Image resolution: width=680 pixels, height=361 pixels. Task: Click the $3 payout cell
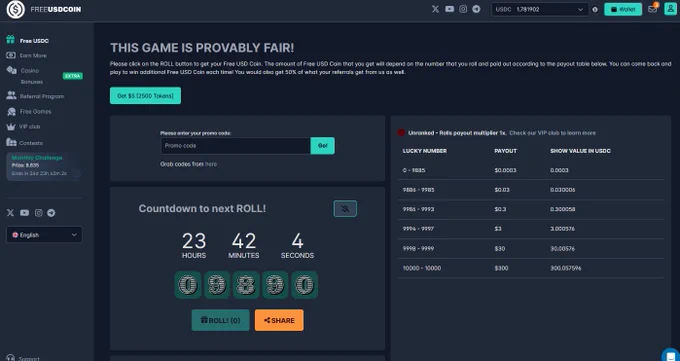[x=498, y=229]
